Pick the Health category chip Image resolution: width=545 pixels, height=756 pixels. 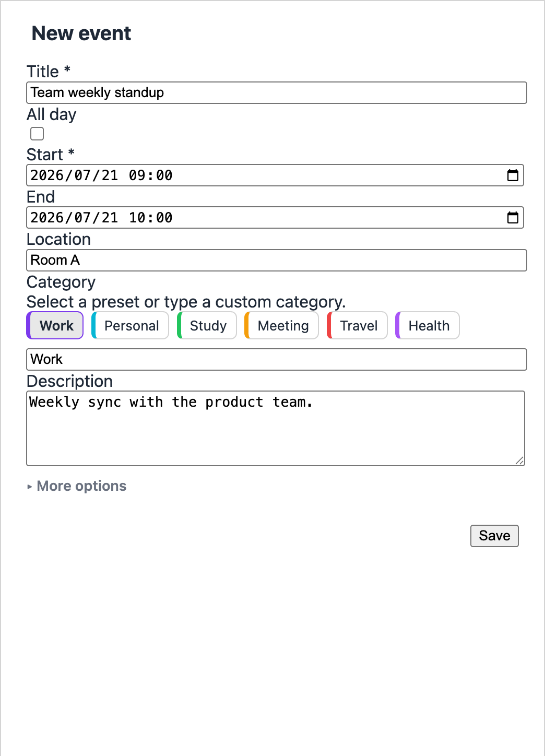pos(428,325)
